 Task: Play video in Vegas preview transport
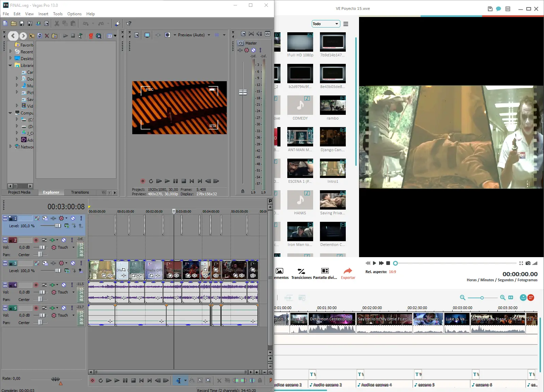click(167, 181)
